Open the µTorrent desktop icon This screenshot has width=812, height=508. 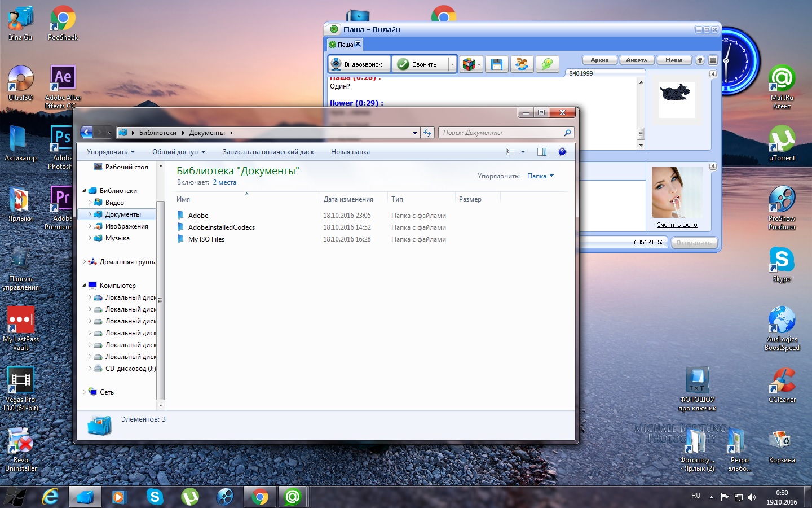click(782, 143)
